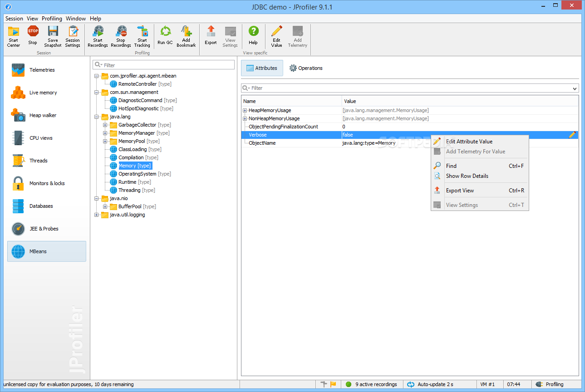The height and width of the screenshot is (392, 585).
Task: Click the Value column header
Action: pos(460,101)
